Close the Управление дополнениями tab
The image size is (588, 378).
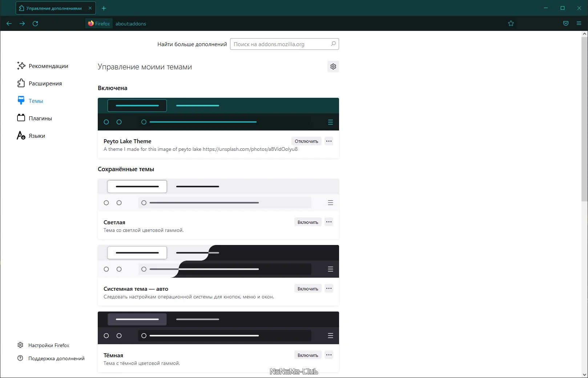click(90, 8)
